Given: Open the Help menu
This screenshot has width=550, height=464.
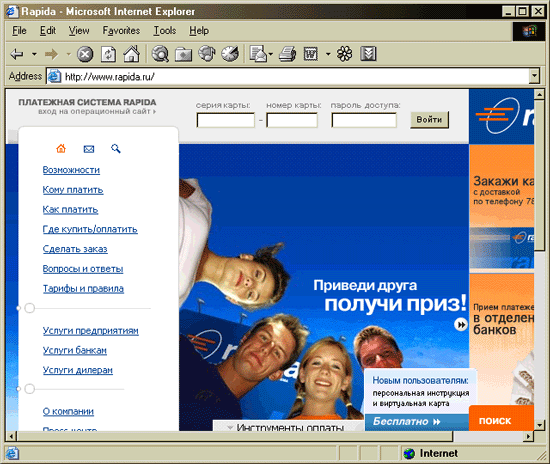Looking at the screenshot, I should click(199, 31).
